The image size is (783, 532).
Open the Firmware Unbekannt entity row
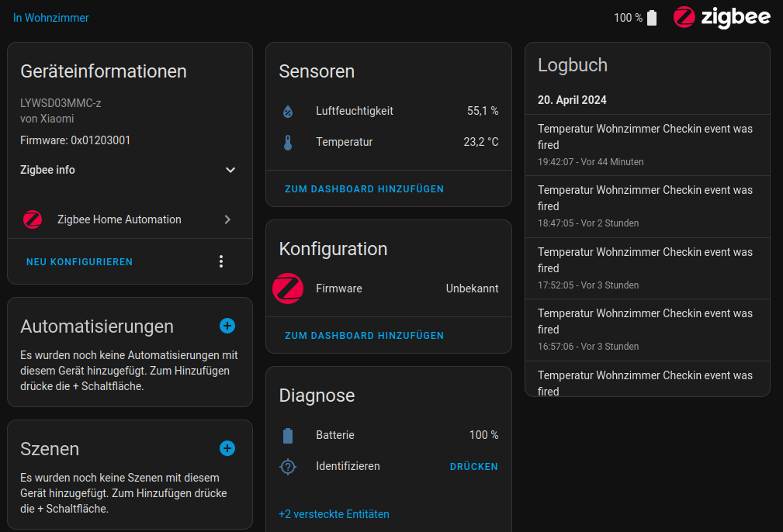tap(388, 288)
